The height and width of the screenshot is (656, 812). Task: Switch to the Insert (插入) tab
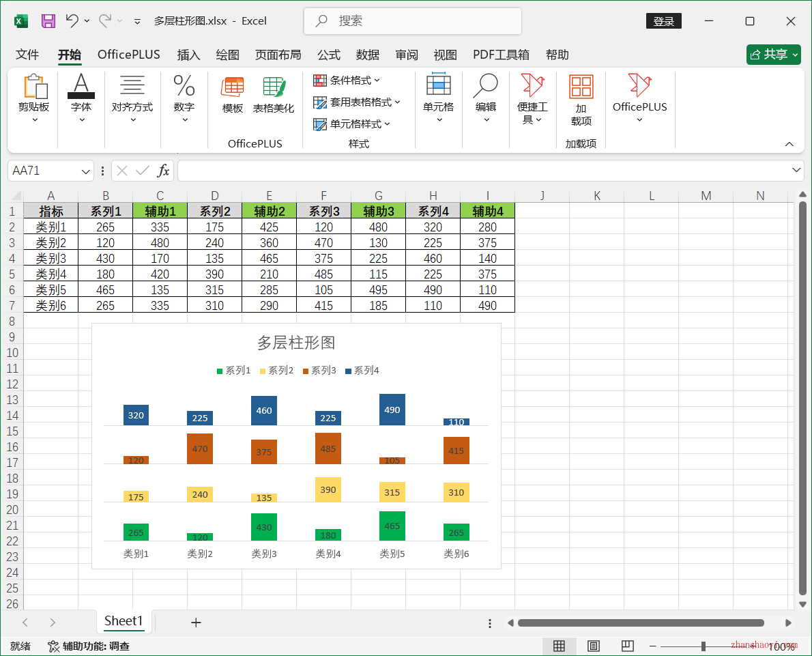coord(188,55)
